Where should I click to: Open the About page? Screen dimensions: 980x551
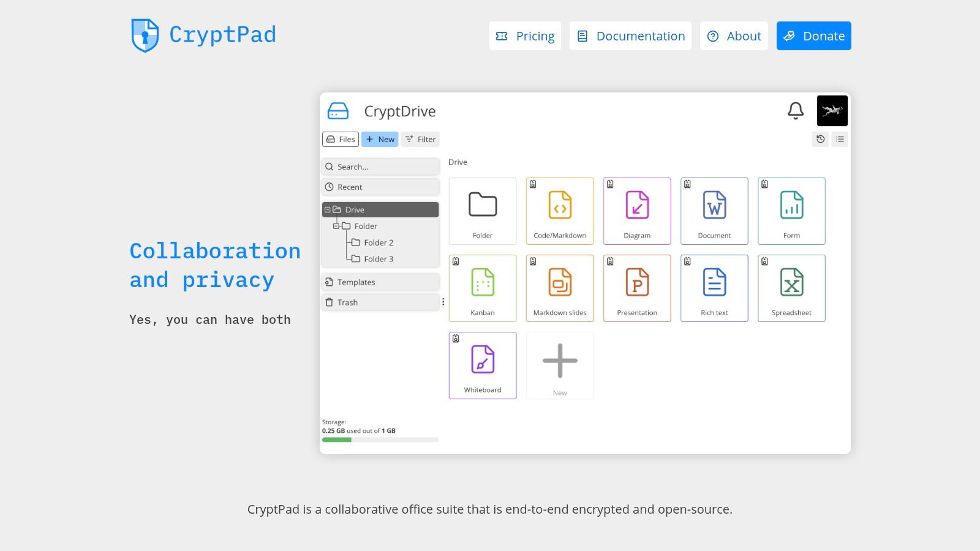click(x=734, y=36)
